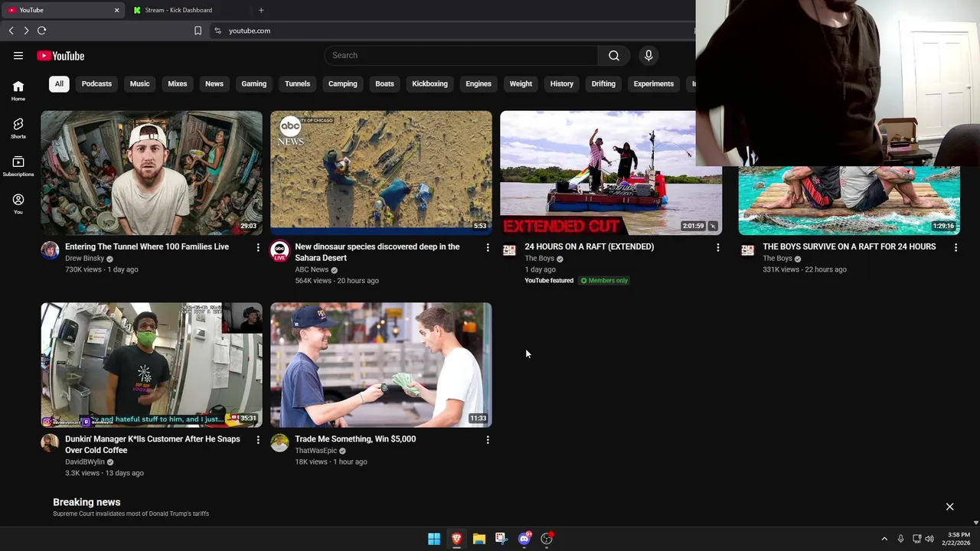Open ABC News channel avatar
This screenshot has width=980, height=551.
click(x=279, y=251)
